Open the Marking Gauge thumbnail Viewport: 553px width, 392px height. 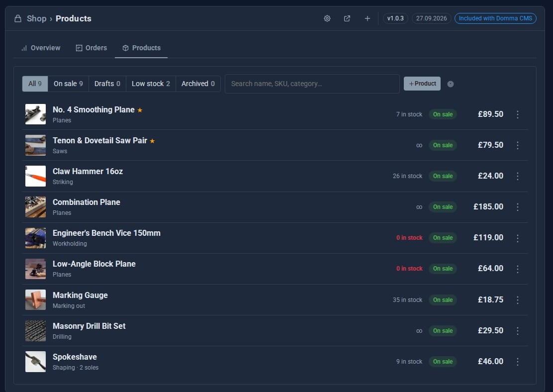click(x=36, y=299)
